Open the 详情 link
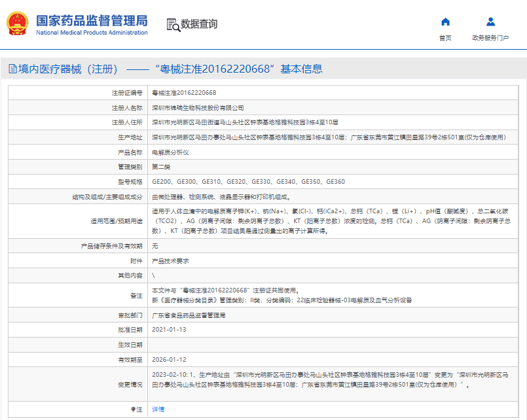 pos(158,410)
